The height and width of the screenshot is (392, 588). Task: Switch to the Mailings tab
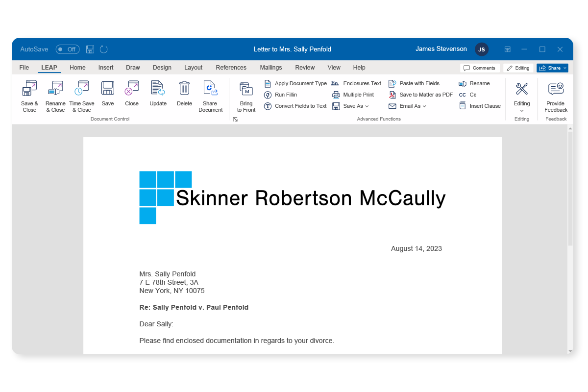coord(271,68)
